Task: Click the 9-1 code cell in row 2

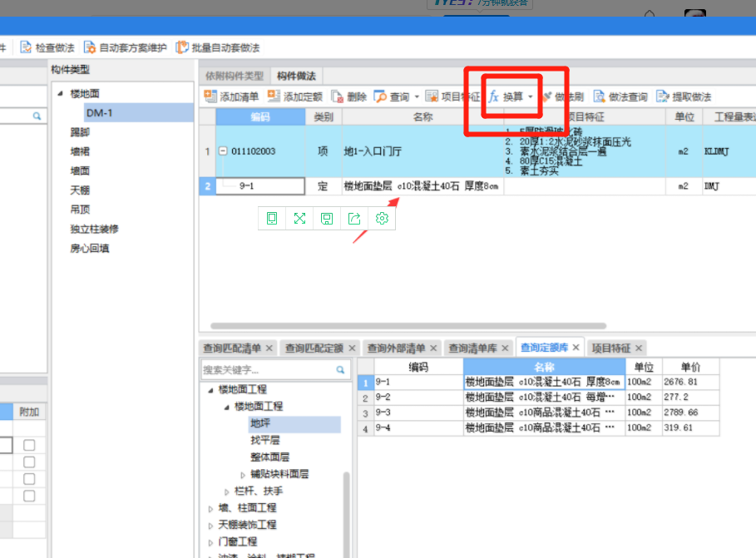Action: 260,185
